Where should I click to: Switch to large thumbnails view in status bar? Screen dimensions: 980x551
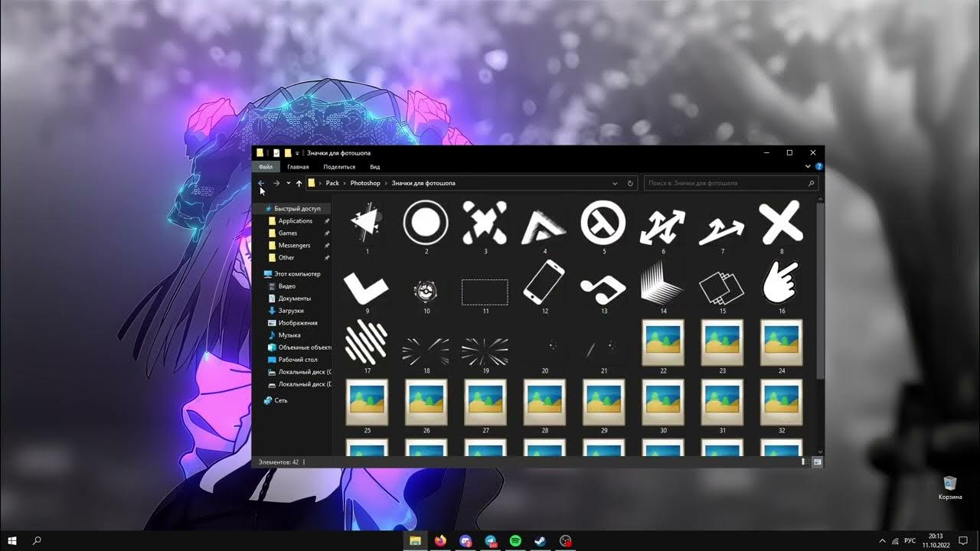(x=818, y=462)
